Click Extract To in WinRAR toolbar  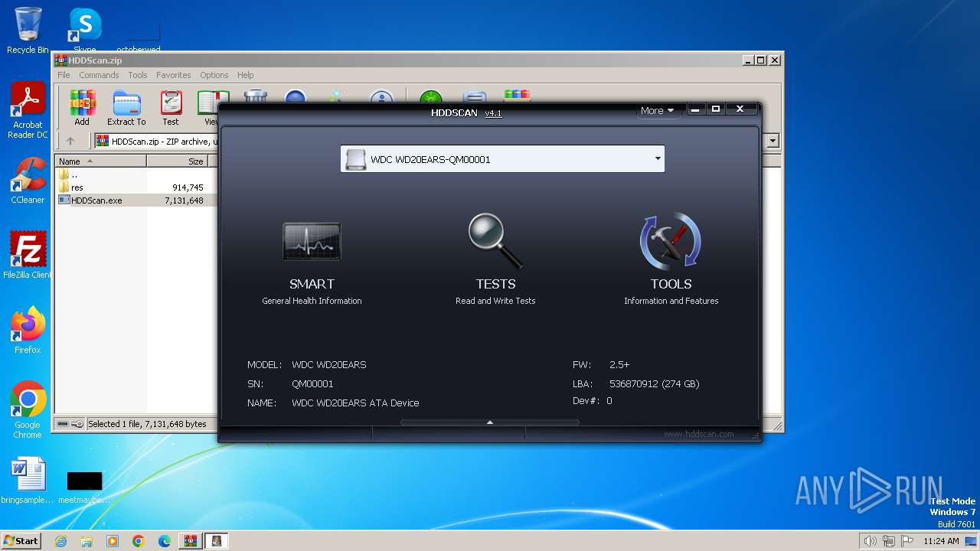click(x=126, y=108)
